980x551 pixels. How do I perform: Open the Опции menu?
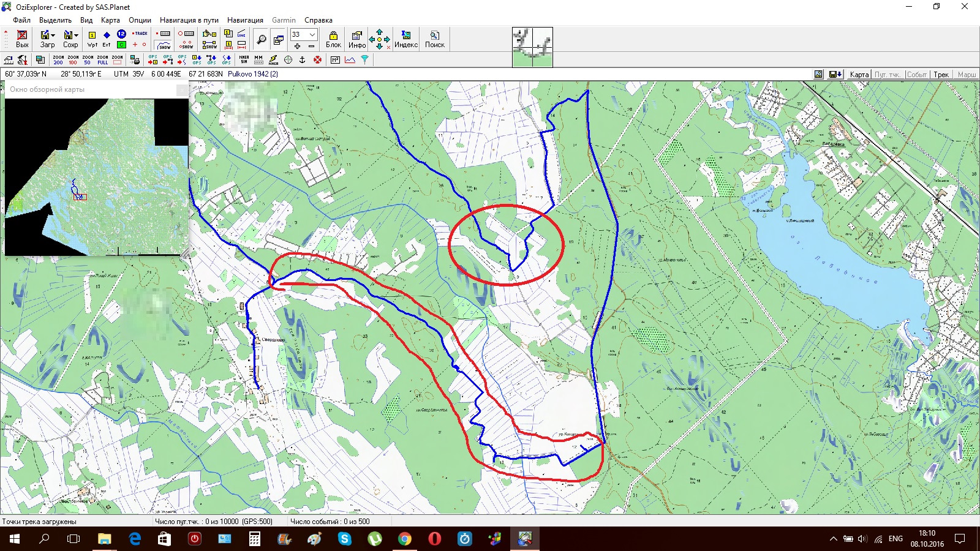[140, 20]
